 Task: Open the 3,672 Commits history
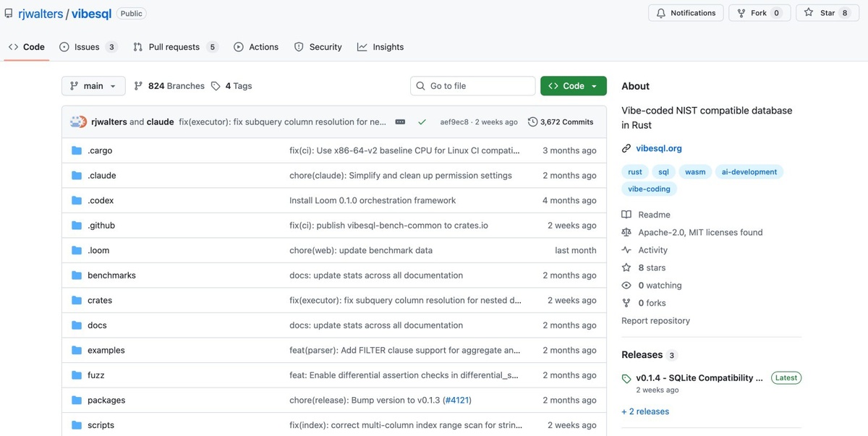click(561, 122)
